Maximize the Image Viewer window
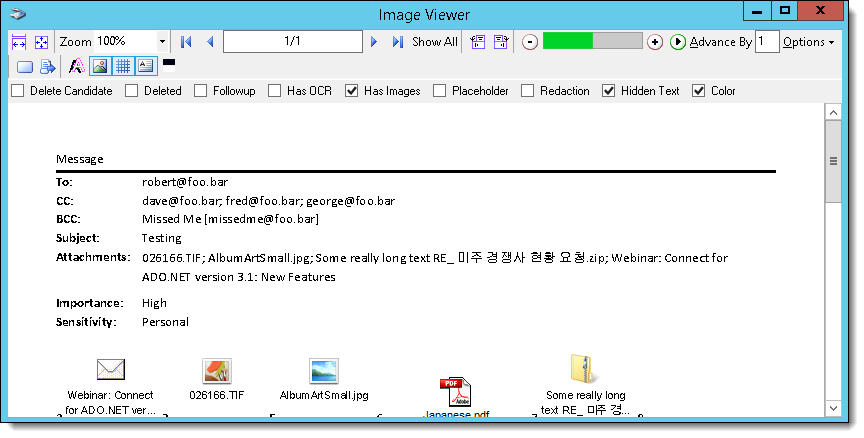The width and height of the screenshot is (864, 438). pyautogui.click(x=785, y=10)
